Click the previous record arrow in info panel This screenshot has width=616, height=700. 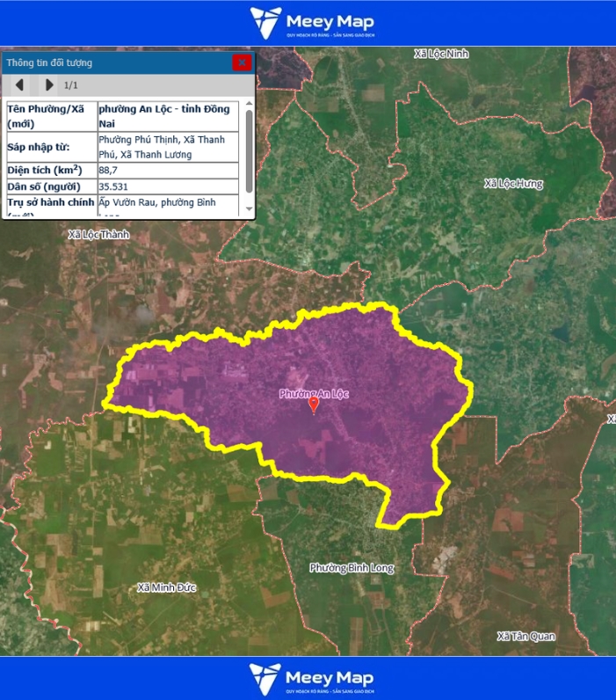tap(19, 85)
